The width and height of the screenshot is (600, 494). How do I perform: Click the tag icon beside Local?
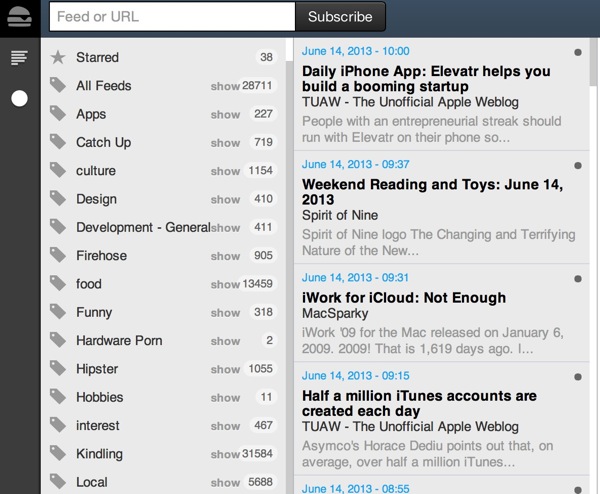coord(58,482)
